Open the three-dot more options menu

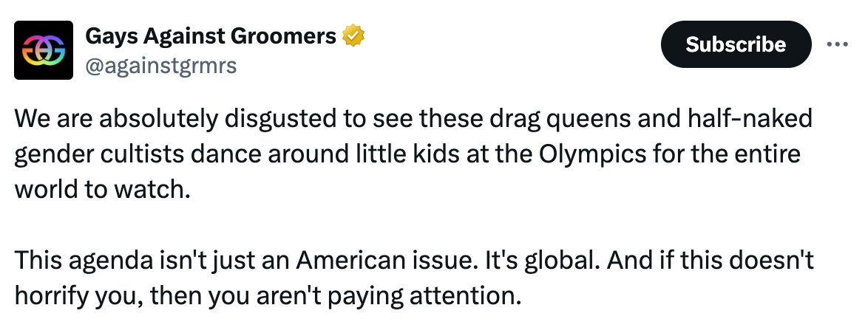(837, 44)
